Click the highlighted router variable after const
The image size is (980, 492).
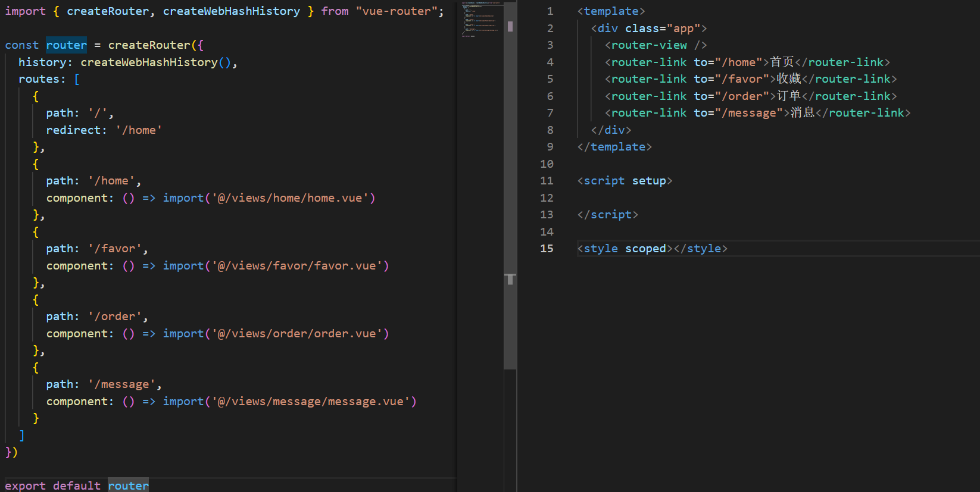[66, 45]
